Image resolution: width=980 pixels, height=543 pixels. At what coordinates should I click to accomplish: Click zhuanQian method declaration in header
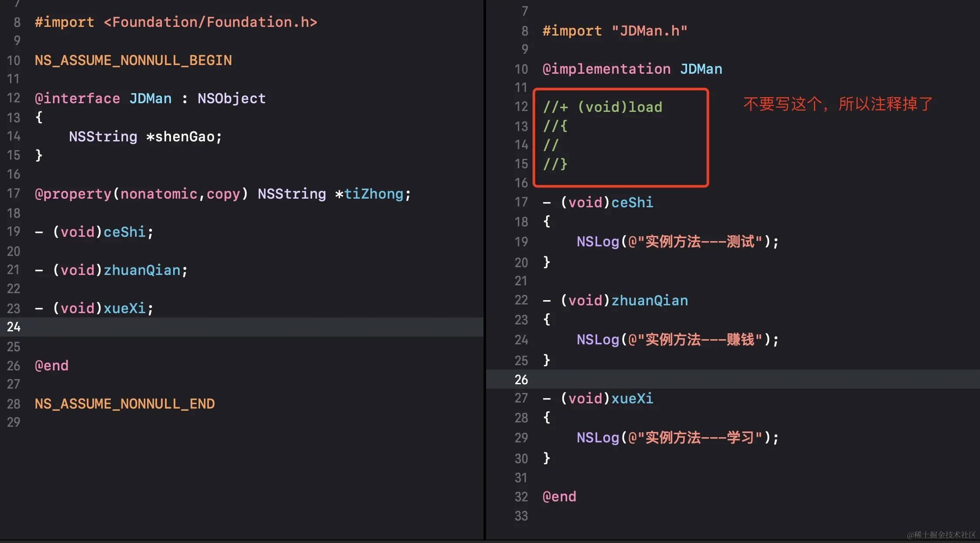(111, 270)
